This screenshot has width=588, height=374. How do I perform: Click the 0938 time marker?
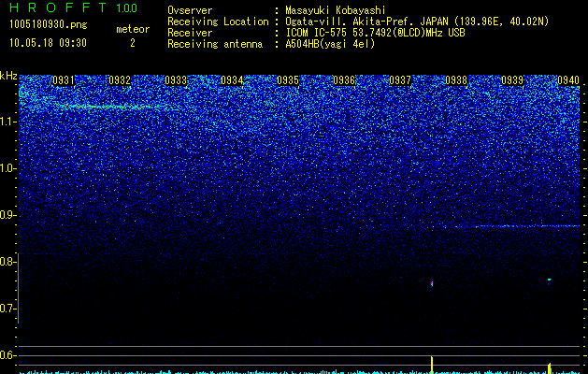(456, 80)
